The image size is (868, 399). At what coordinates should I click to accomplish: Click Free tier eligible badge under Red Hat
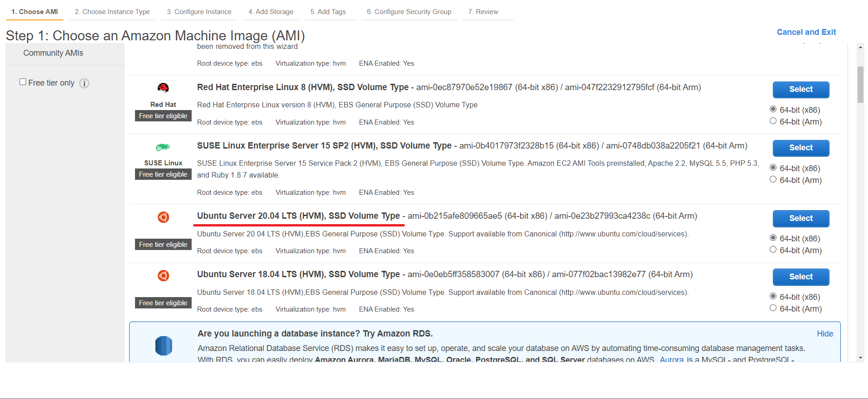(x=163, y=116)
